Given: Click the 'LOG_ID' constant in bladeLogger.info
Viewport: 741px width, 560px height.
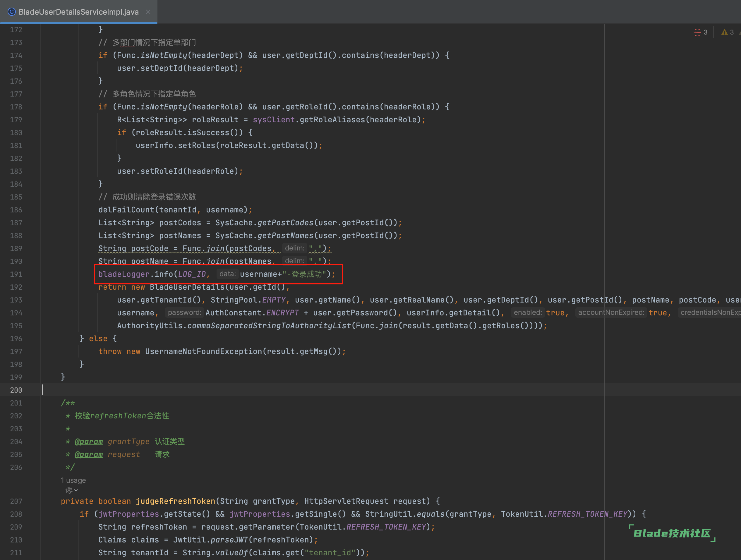Looking at the screenshot, I should coord(192,274).
